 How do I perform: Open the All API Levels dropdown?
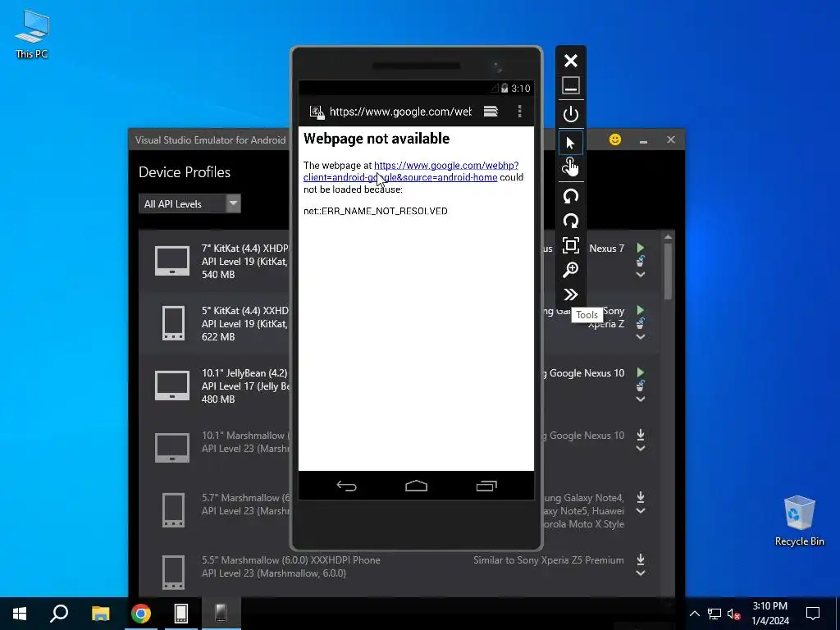click(189, 204)
